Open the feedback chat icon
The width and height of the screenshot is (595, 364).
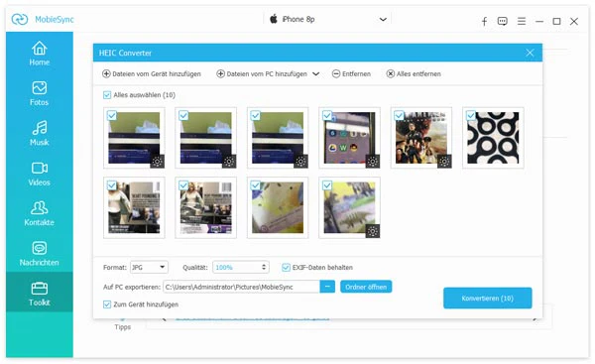click(503, 21)
